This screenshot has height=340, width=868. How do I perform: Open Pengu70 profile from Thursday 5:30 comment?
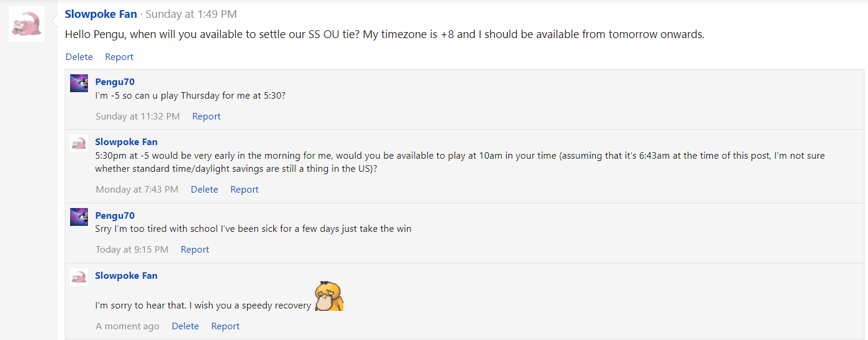click(x=115, y=82)
